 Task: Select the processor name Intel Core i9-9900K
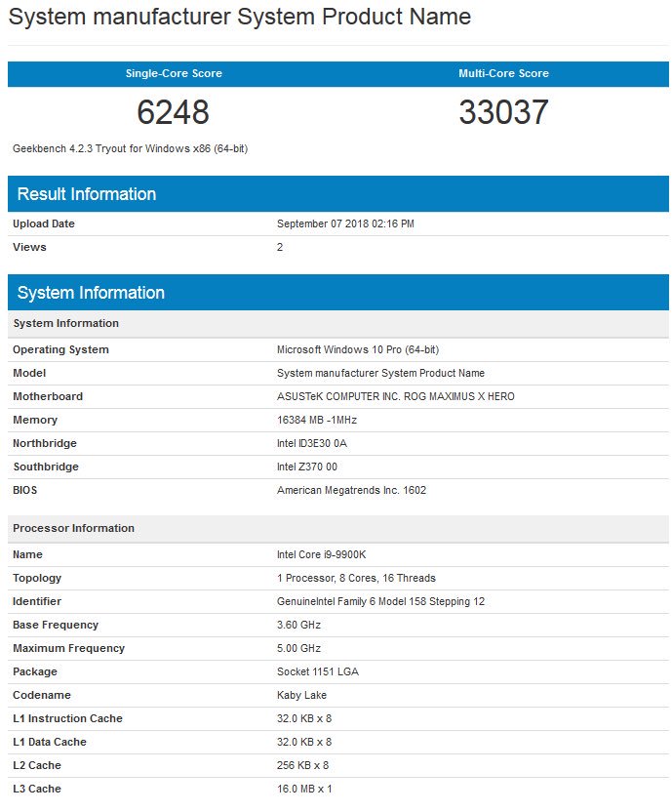[x=322, y=554]
